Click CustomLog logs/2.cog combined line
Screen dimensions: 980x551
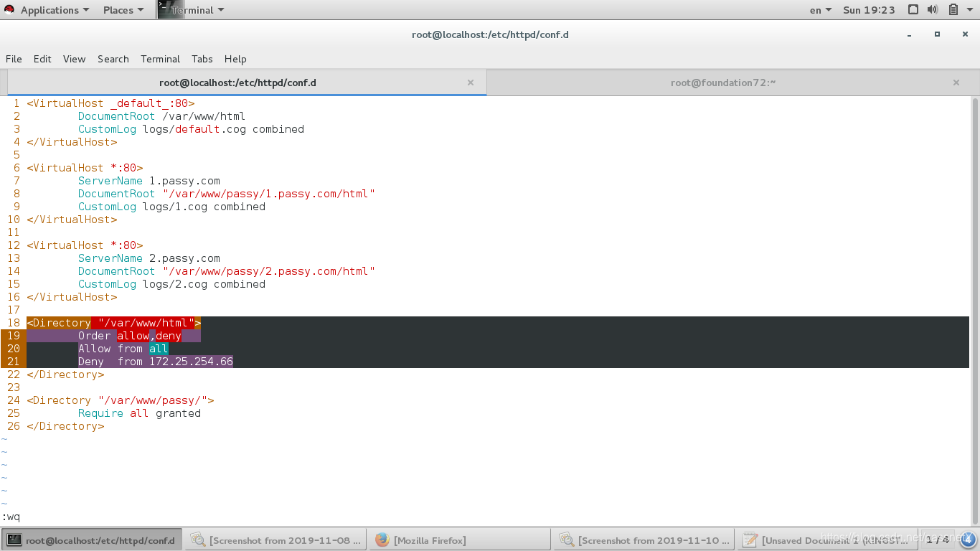coord(171,284)
